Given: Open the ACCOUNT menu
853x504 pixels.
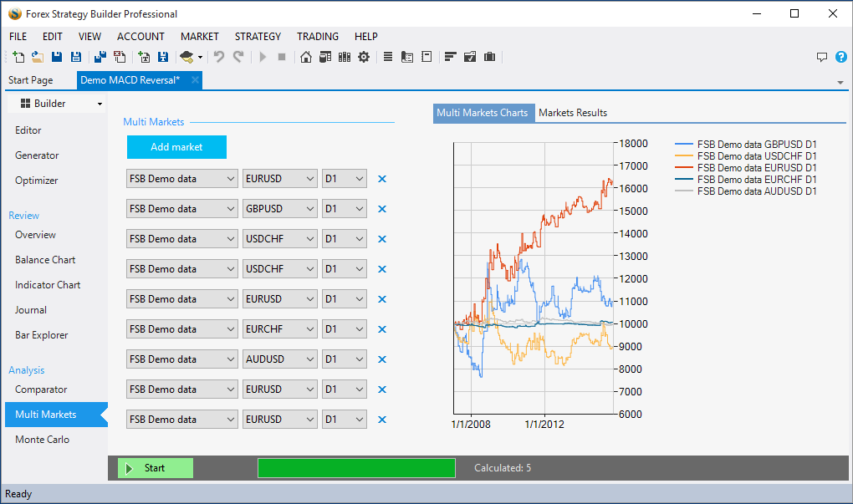Looking at the screenshot, I should 140,37.
